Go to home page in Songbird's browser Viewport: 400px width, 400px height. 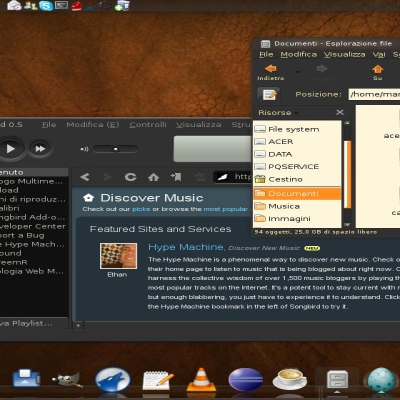pyautogui.click(x=153, y=177)
